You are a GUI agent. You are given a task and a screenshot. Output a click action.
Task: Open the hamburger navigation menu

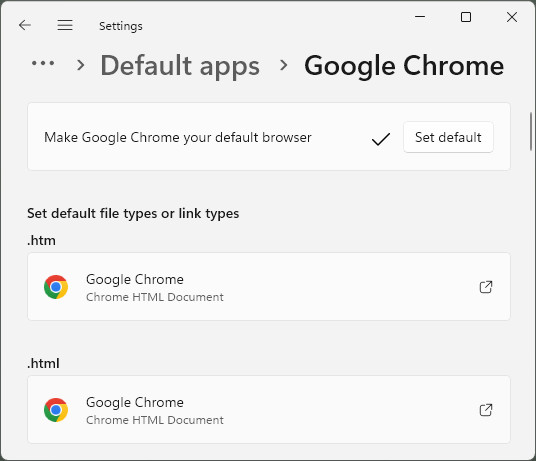click(65, 25)
